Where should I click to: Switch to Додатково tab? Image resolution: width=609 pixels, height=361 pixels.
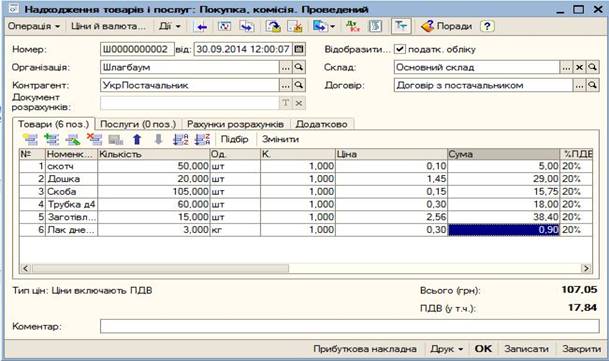coord(321,124)
